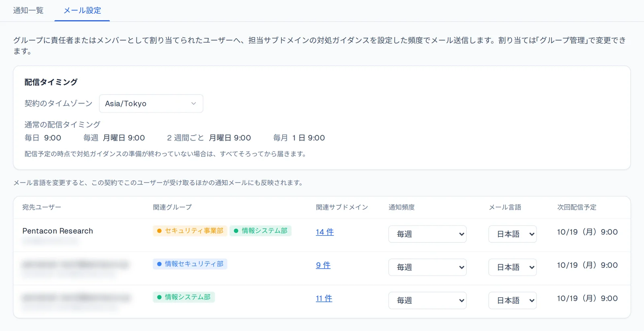Click next delivery date in the 11 件 row
The width and height of the screenshot is (644, 331).
[x=587, y=298]
